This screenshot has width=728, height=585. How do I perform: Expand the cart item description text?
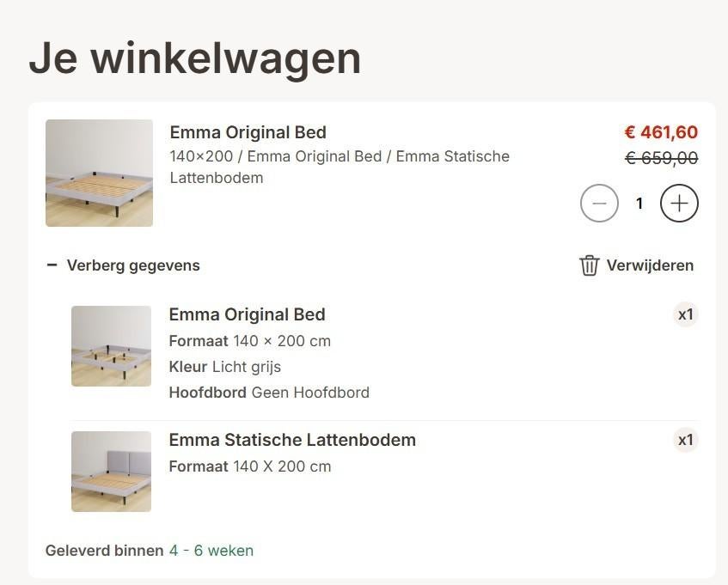339,167
